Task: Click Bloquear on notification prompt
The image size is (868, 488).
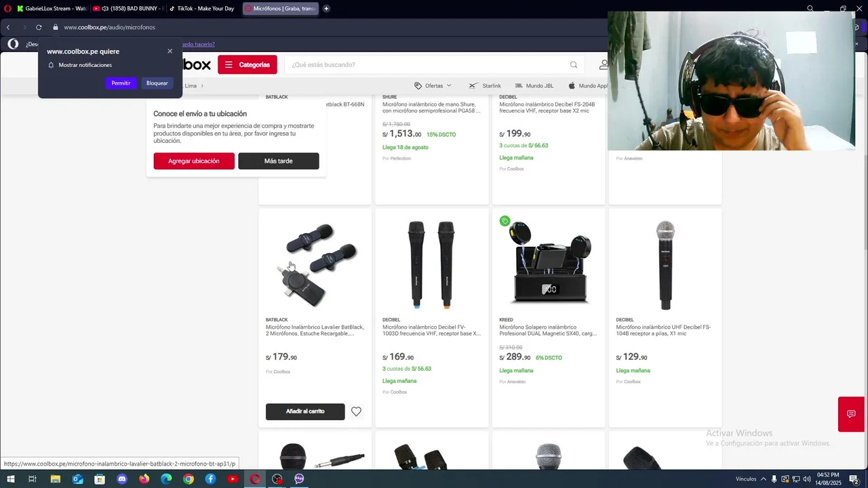Action: [157, 83]
